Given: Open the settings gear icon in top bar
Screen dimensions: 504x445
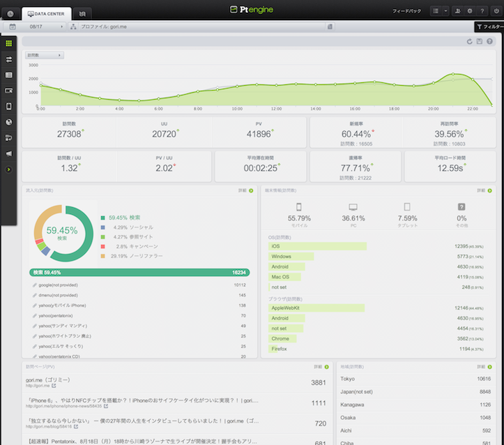Looking at the screenshot, I should coord(471,11).
